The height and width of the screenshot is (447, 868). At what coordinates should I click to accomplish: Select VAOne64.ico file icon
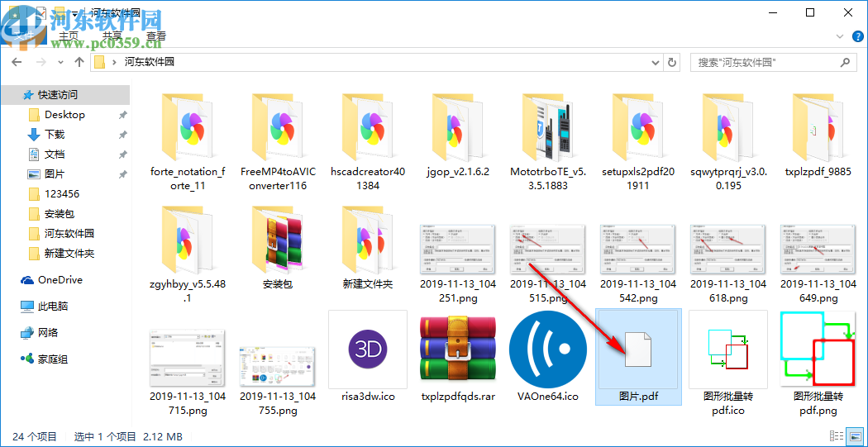[548, 350]
